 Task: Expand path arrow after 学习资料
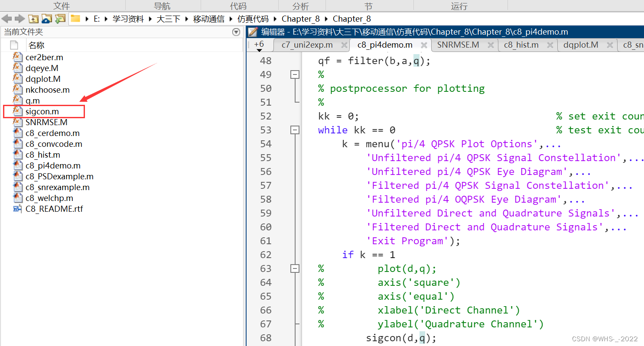(151, 19)
